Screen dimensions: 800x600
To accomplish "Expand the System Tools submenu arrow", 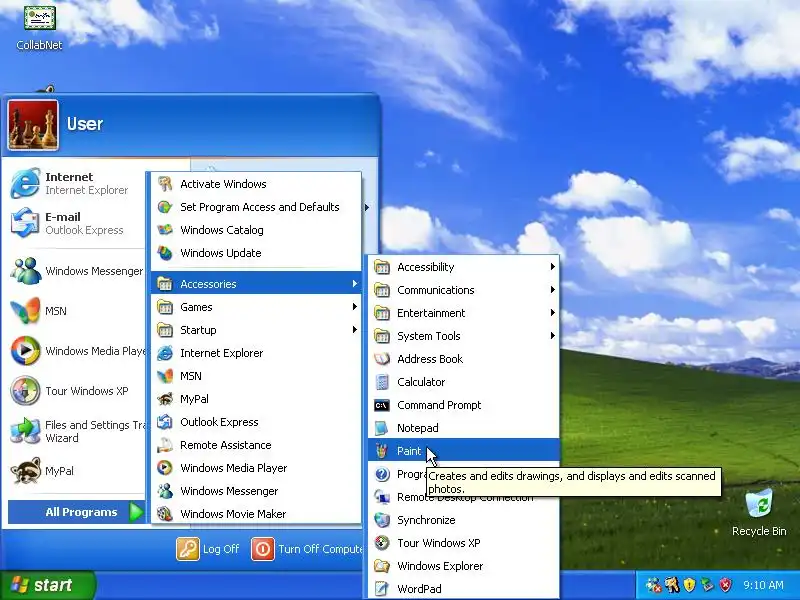I will pyautogui.click(x=553, y=335).
